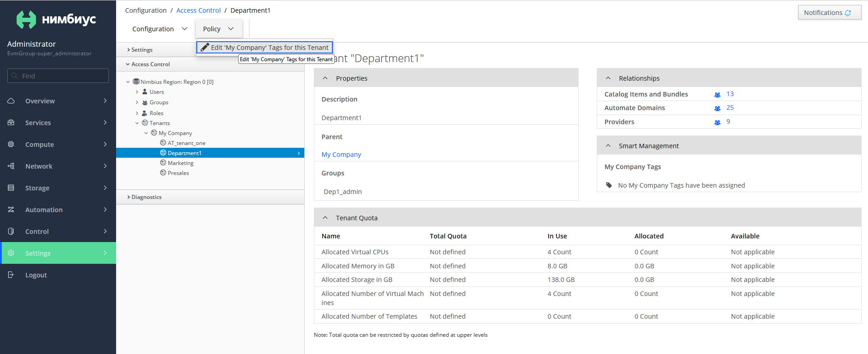868x354 pixels.
Task: Open the 9 providers link
Action: pos(728,121)
